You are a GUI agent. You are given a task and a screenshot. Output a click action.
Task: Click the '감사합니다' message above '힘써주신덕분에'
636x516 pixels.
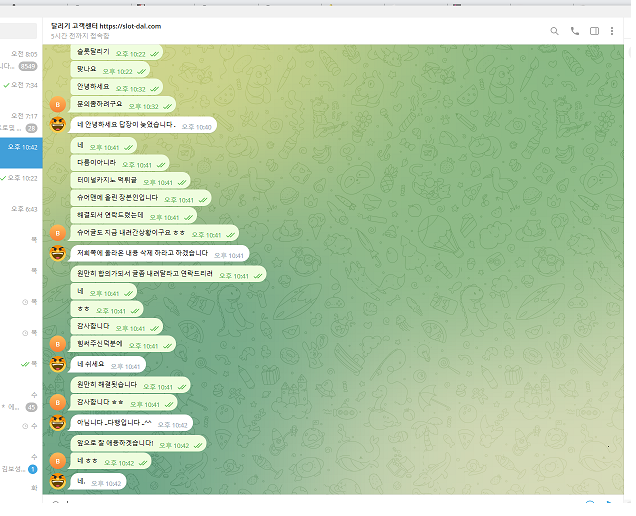pyautogui.click(x=117, y=327)
